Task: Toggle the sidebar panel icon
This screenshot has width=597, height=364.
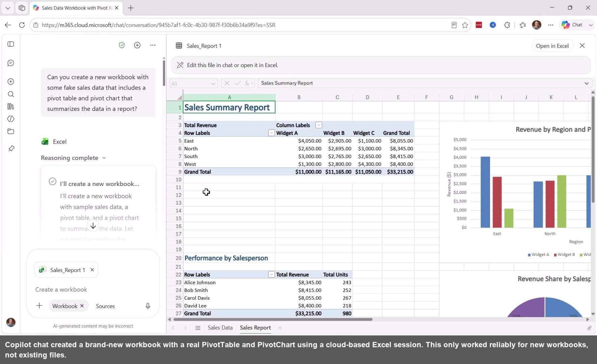Action: (x=11, y=44)
